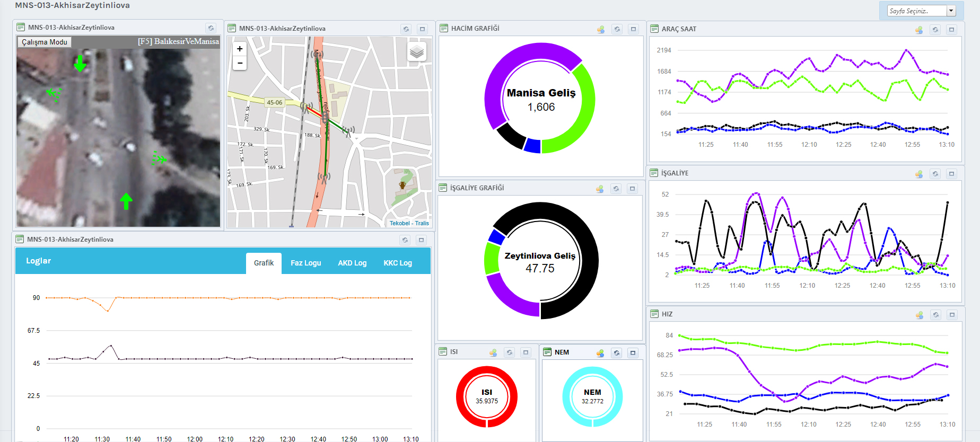Click the Sayfa Seçiniz dropdown arrow
Image resolution: width=980 pixels, height=442 pixels.
point(951,11)
